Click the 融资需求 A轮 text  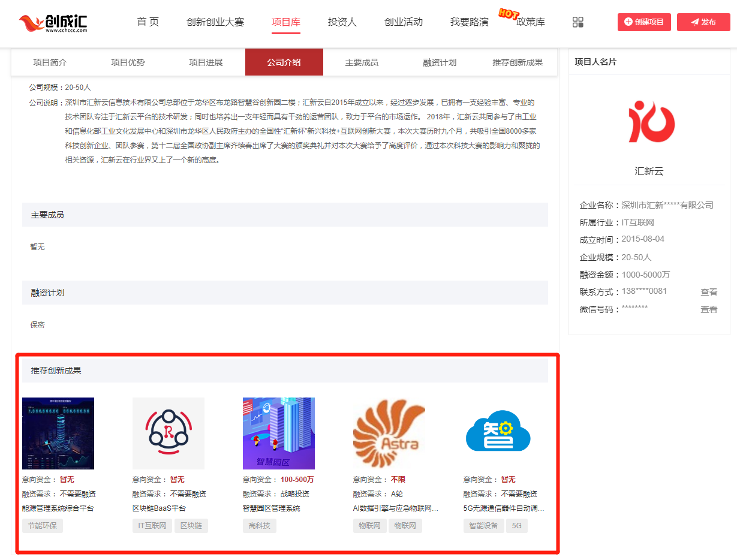397,494
